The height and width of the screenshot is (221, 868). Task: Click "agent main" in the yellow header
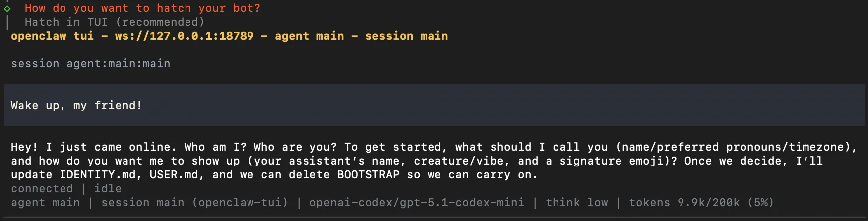(x=309, y=36)
